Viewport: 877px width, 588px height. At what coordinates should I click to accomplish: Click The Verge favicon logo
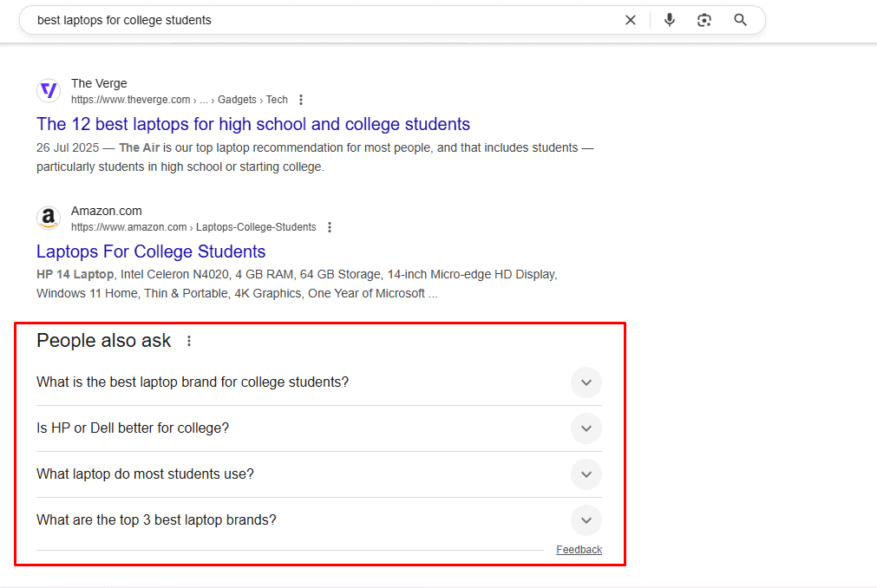pos(49,90)
